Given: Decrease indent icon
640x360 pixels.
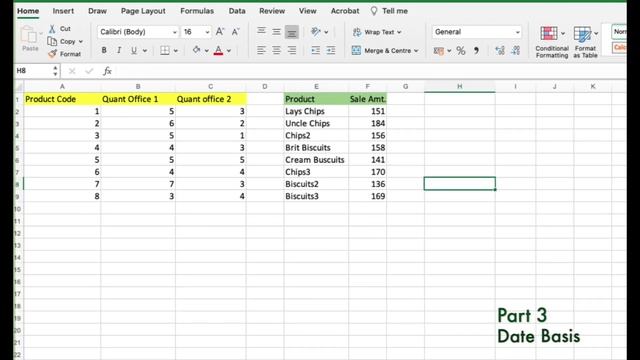Looking at the screenshot, I should pyautogui.click(x=316, y=50).
